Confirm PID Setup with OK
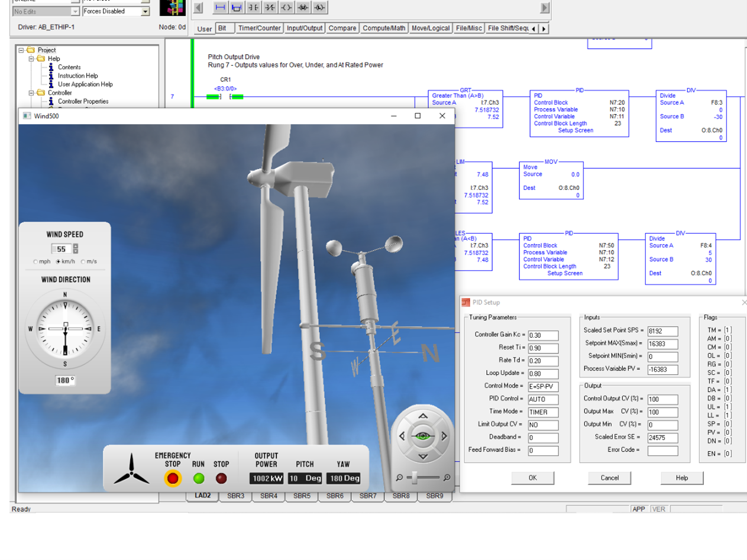747x560 pixels. tap(532, 477)
